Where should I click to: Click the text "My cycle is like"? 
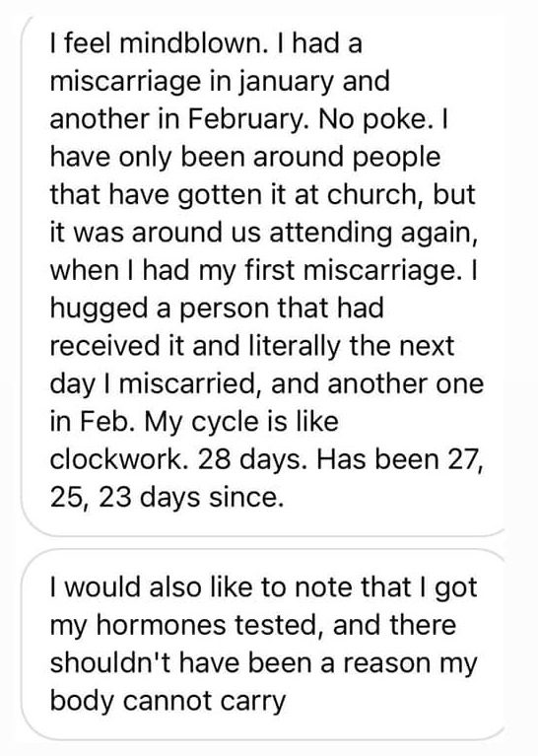241,422
